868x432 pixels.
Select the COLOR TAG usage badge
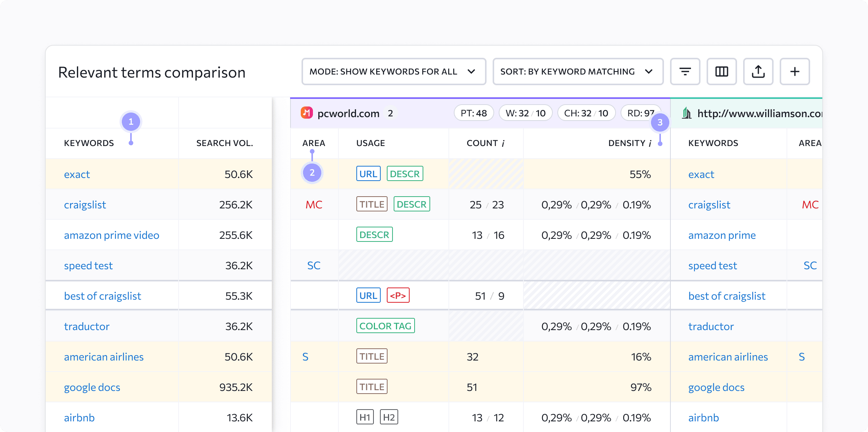pyautogui.click(x=385, y=326)
